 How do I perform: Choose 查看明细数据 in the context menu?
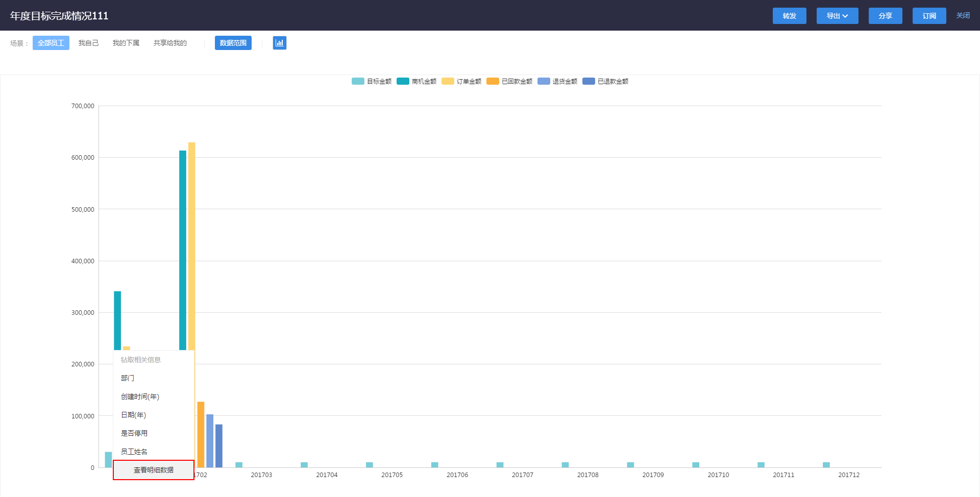coord(154,470)
